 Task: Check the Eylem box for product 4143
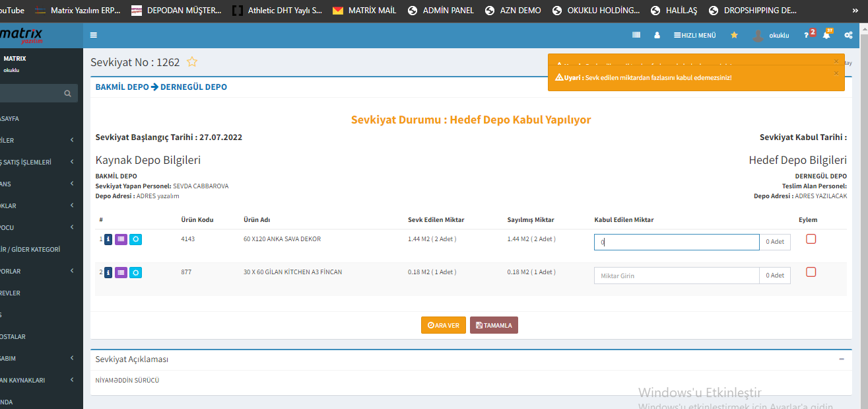coord(811,239)
